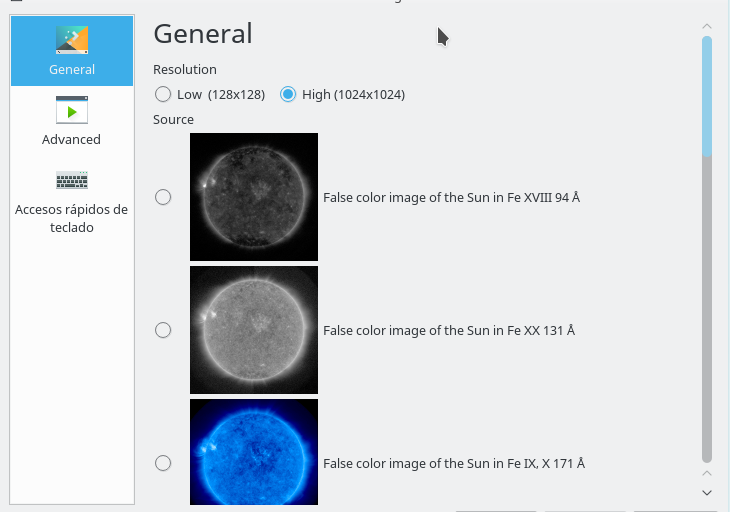Click the gray scrollbar track below the handle
Screen dimensions: 730x512
pos(707,310)
